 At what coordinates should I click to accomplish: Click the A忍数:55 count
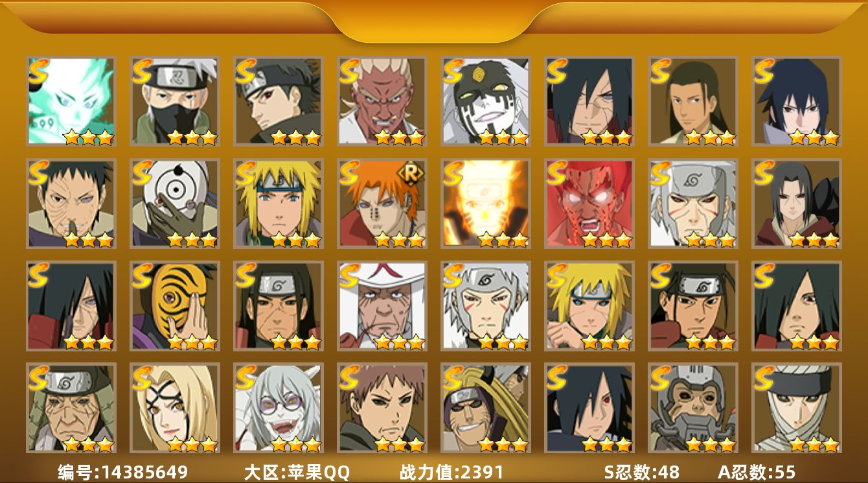pyautogui.click(x=757, y=472)
